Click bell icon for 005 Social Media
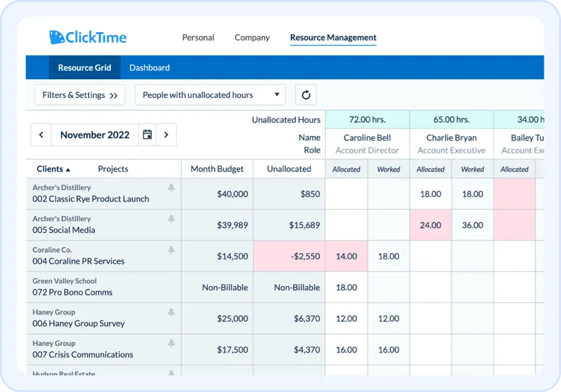Viewport: 561px width, 392px height. (171, 219)
